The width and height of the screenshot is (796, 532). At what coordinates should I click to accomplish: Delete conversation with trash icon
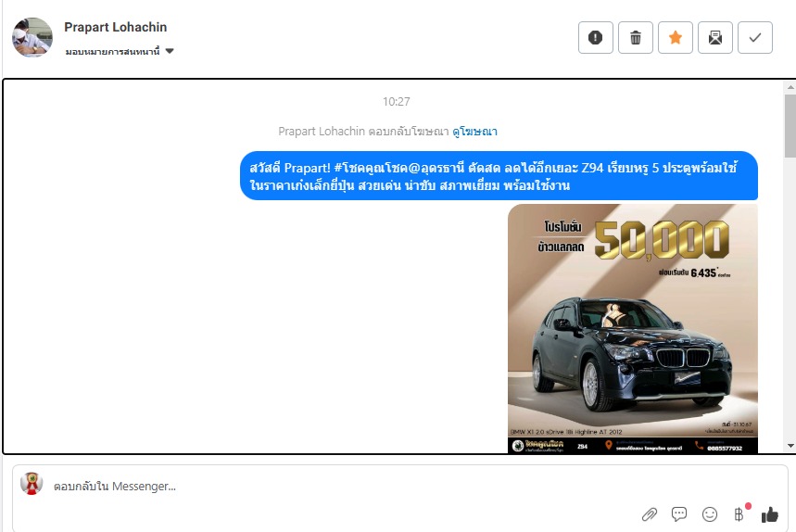(x=635, y=38)
